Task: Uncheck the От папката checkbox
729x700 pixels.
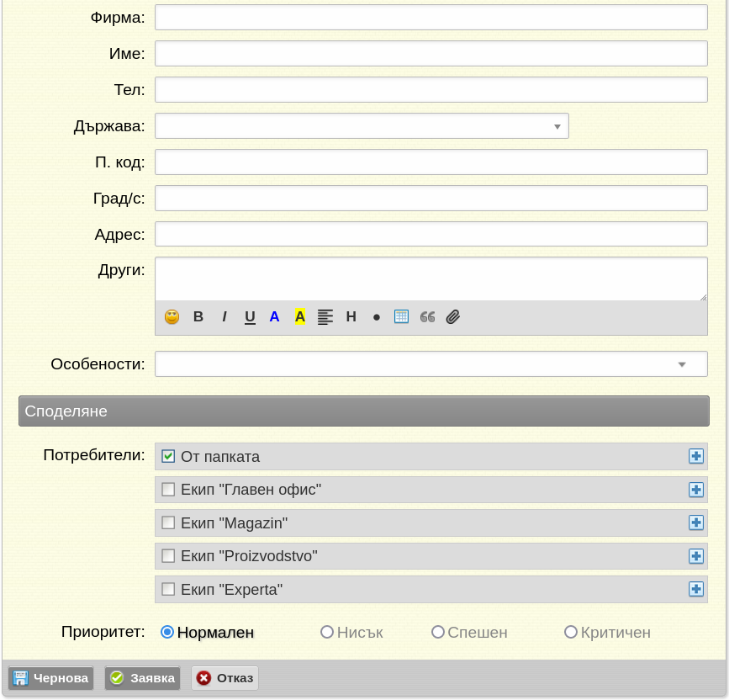Action: 168,456
